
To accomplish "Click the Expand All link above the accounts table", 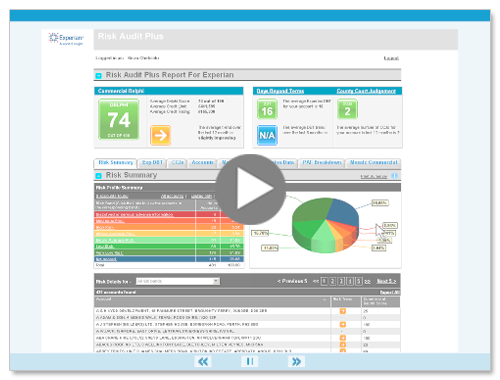I will (x=389, y=292).
